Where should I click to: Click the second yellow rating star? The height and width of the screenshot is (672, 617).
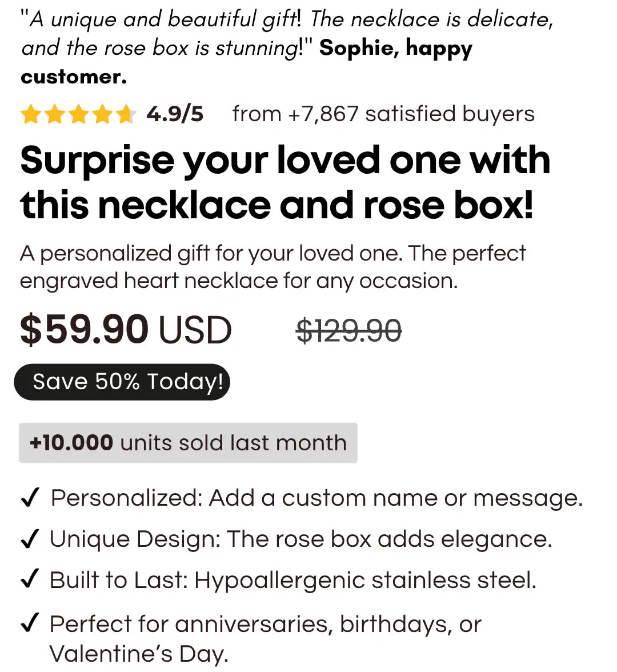click(54, 115)
